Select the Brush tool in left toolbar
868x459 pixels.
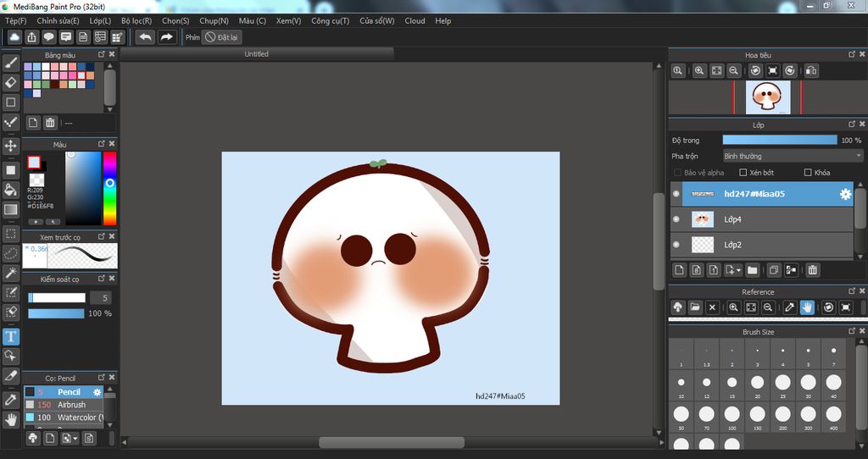[x=10, y=63]
